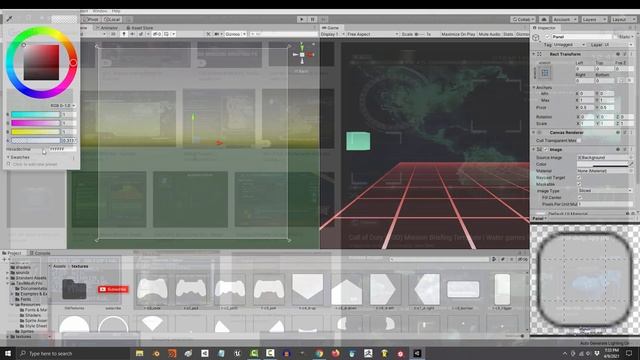Select the second gamepad texture thumbnail
The height and width of the screenshot is (360, 640).
pyautogui.click(x=191, y=289)
